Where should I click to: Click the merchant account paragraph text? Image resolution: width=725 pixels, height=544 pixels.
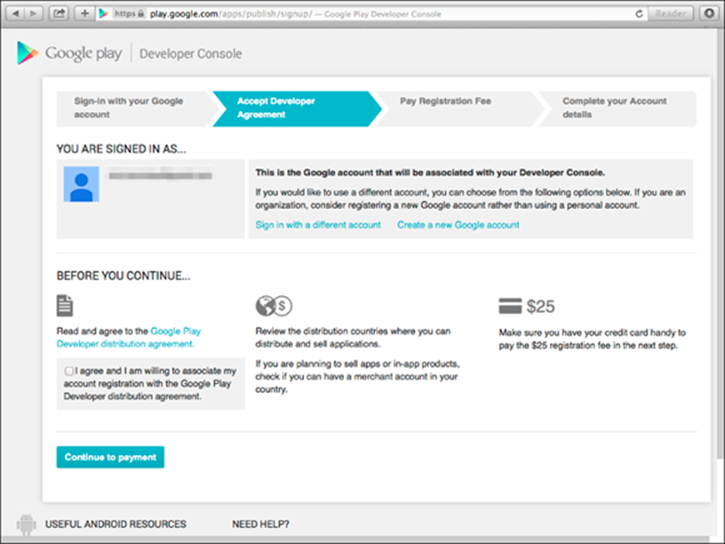[357, 376]
